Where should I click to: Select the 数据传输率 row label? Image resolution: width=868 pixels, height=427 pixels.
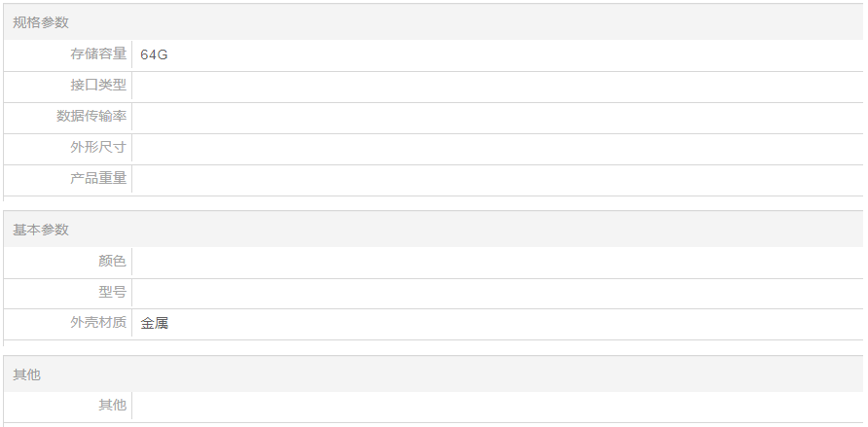[x=91, y=117]
